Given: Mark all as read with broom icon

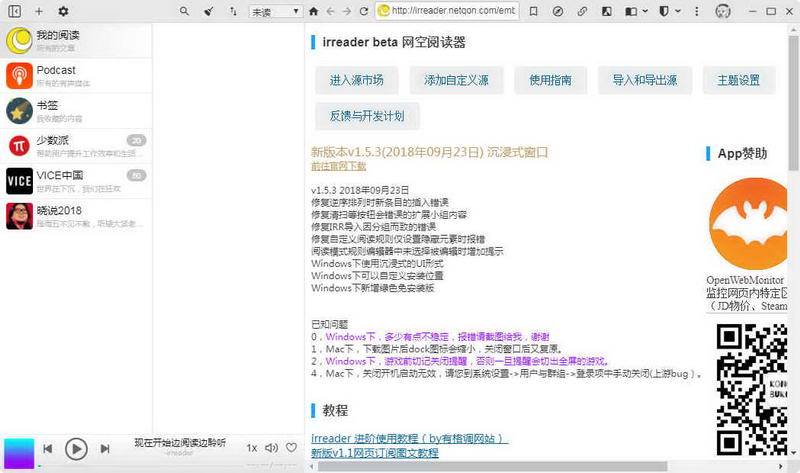Looking at the screenshot, I should coord(209,11).
